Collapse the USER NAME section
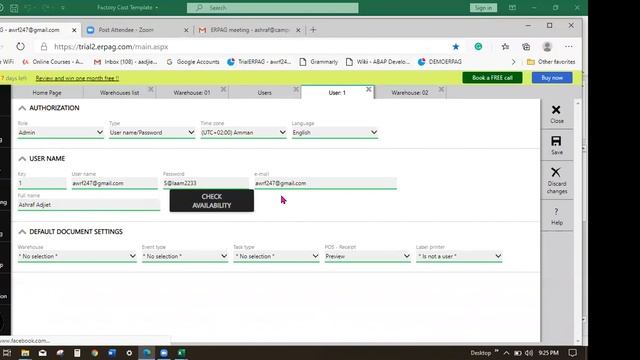 click(x=22, y=159)
